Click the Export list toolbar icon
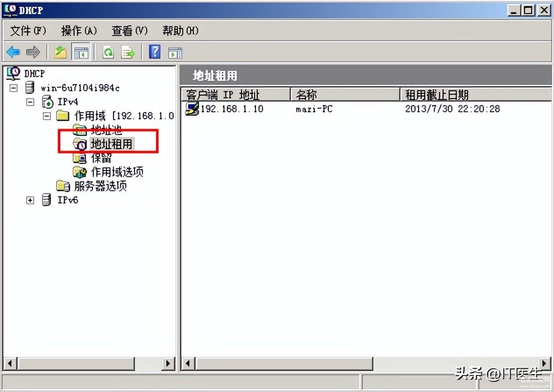Image resolution: width=554 pixels, height=392 pixels. (x=128, y=53)
